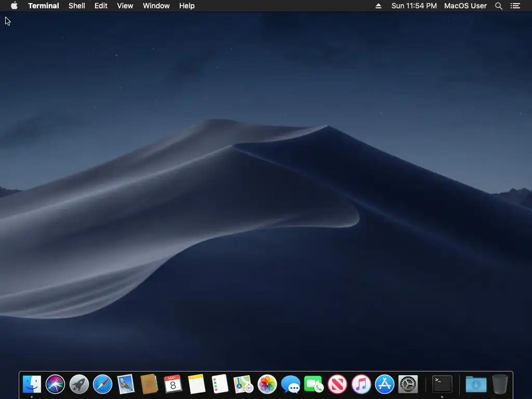Open Calendar showing May 8
The height and width of the screenshot is (399, 532).
pyautogui.click(x=172, y=384)
